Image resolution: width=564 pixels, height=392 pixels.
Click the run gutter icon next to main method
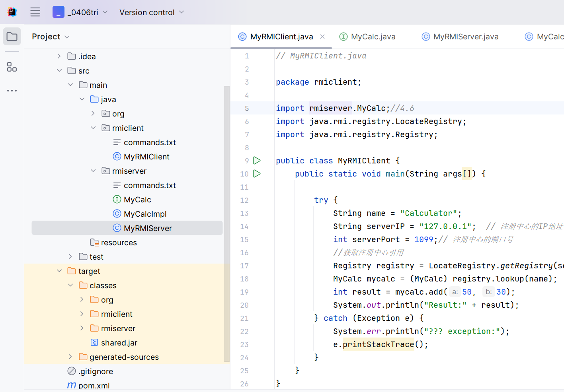257,174
